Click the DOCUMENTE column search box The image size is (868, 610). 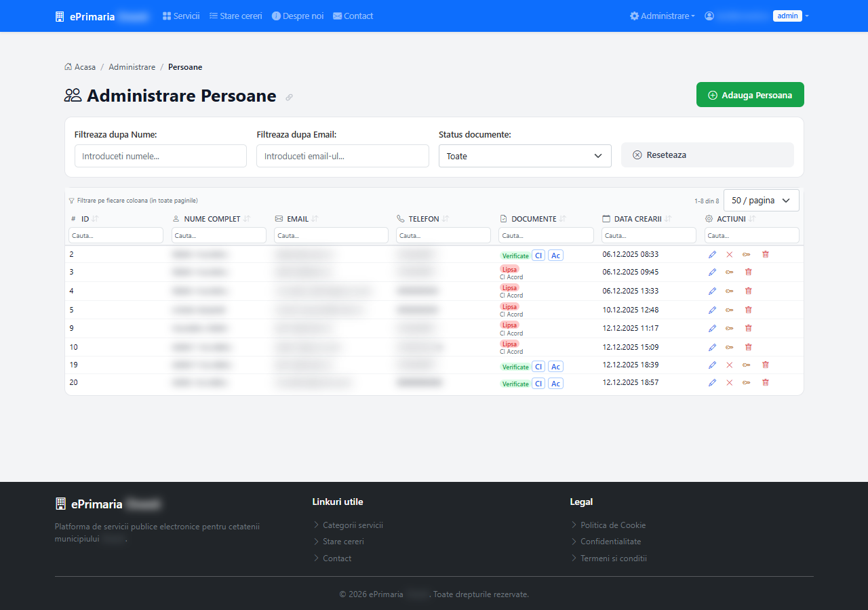[546, 235]
